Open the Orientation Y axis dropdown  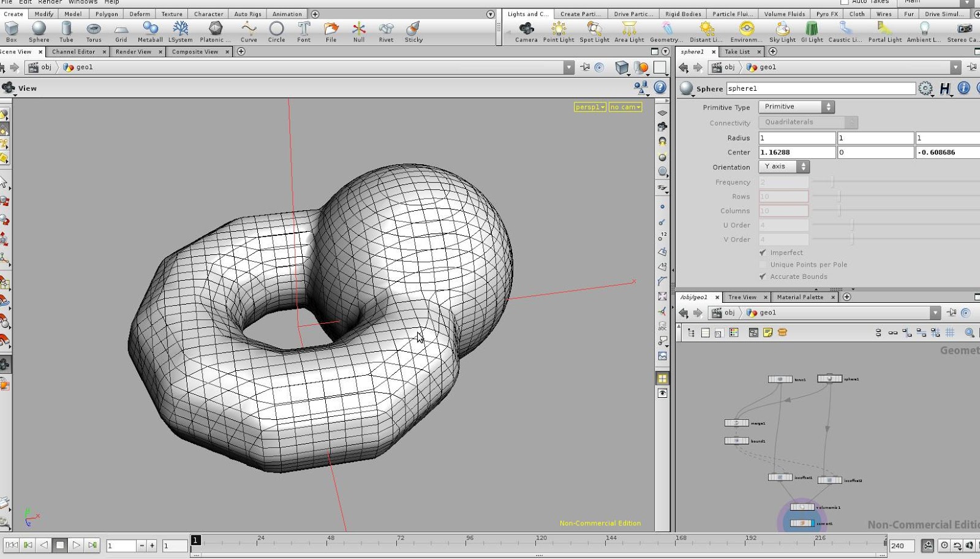[784, 167]
